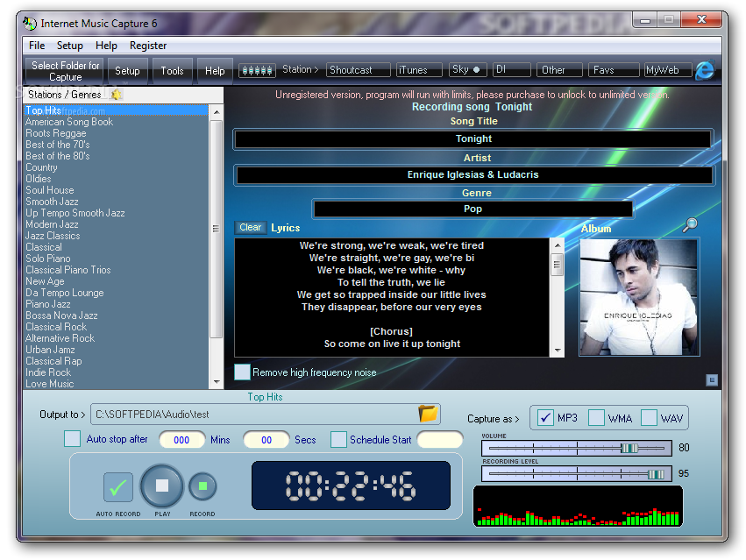Click the application icon in title bar
This screenshot has width=746, height=560.
30,24
